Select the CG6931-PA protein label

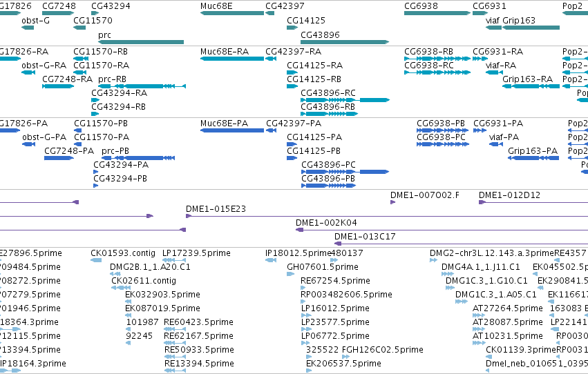498,124
